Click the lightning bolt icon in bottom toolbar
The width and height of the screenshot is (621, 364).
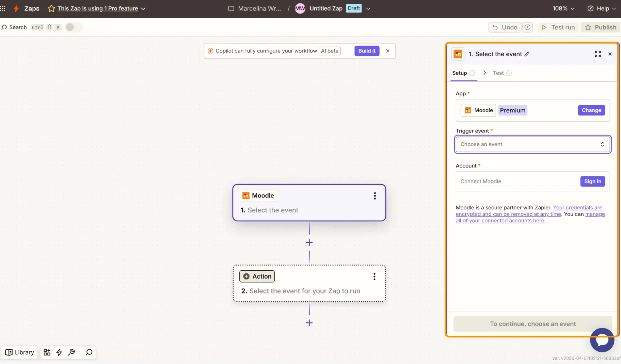coord(59,352)
